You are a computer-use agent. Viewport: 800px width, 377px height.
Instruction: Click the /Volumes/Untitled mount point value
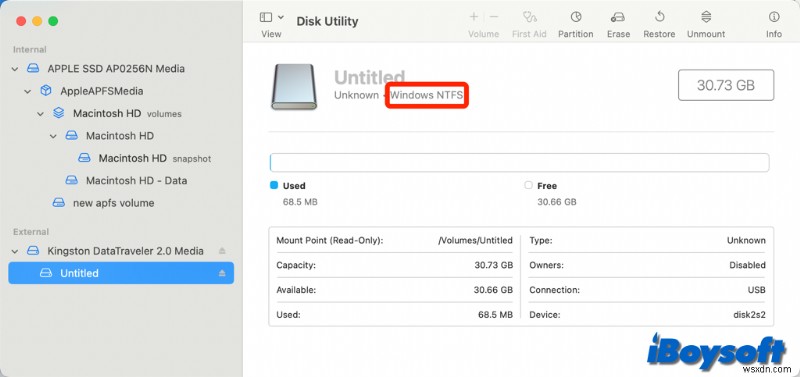click(x=476, y=240)
